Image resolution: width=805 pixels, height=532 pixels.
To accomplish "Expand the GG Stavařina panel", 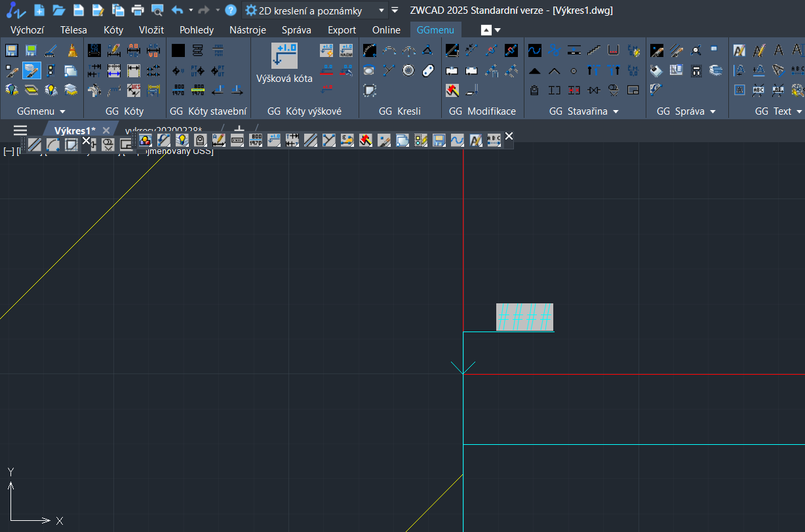I will coord(616,112).
